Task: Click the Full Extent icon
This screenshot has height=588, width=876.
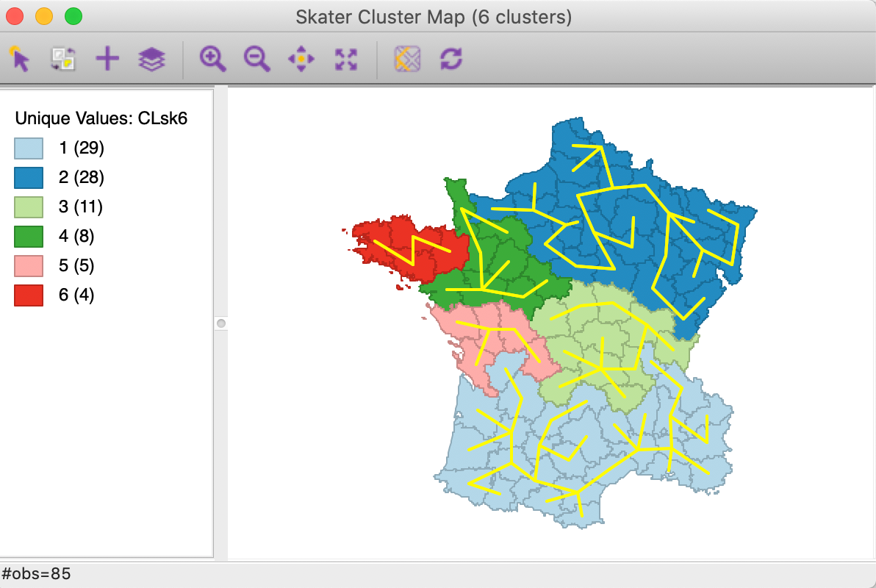Action: [x=346, y=59]
